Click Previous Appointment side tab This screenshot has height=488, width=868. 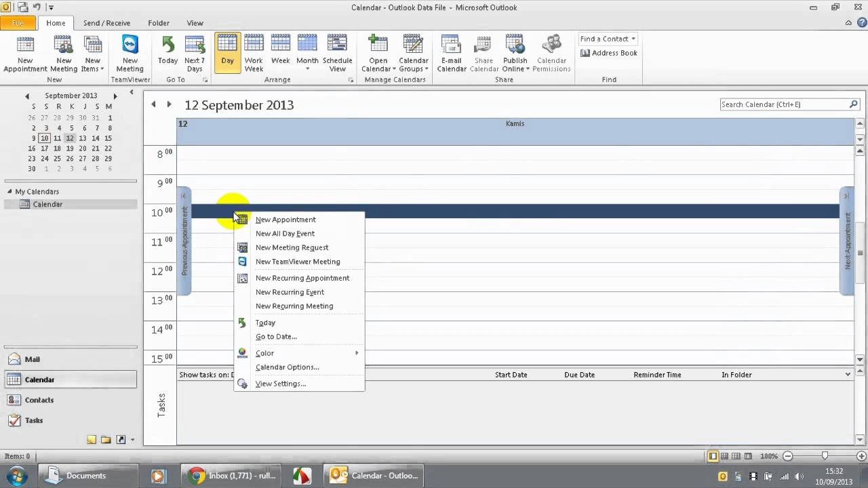click(184, 241)
